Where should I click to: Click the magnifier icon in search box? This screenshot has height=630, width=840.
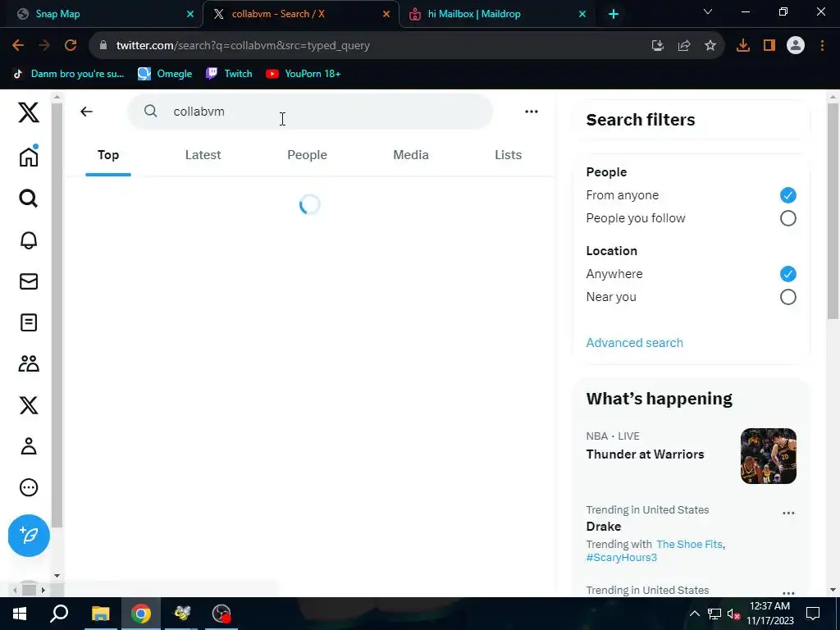point(151,111)
